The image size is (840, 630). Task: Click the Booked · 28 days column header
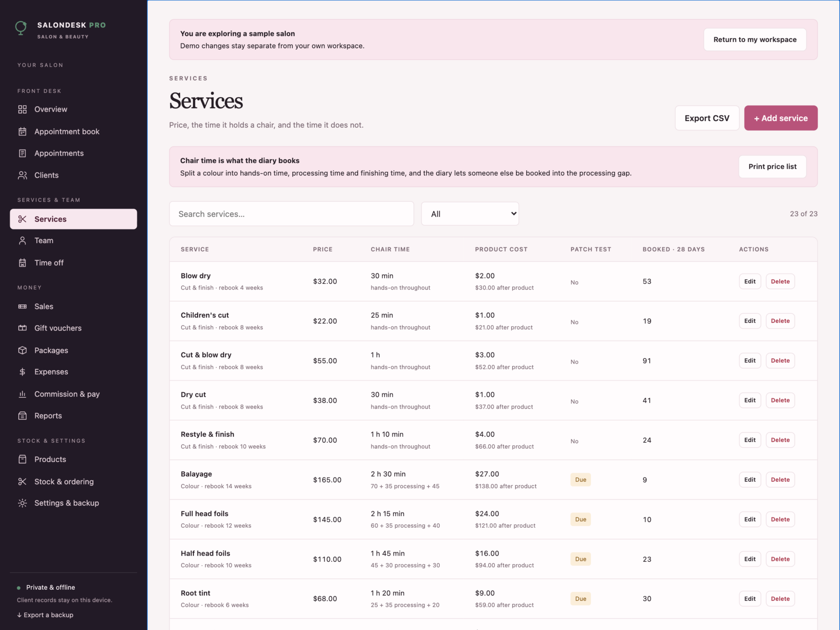click(673, 249)
